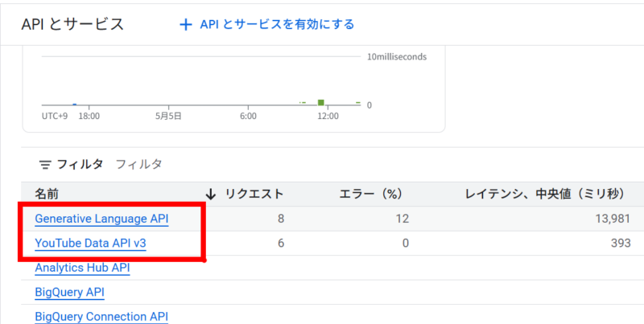
Task: Open the BigQuery API link
Action: [x=69, y=293]
